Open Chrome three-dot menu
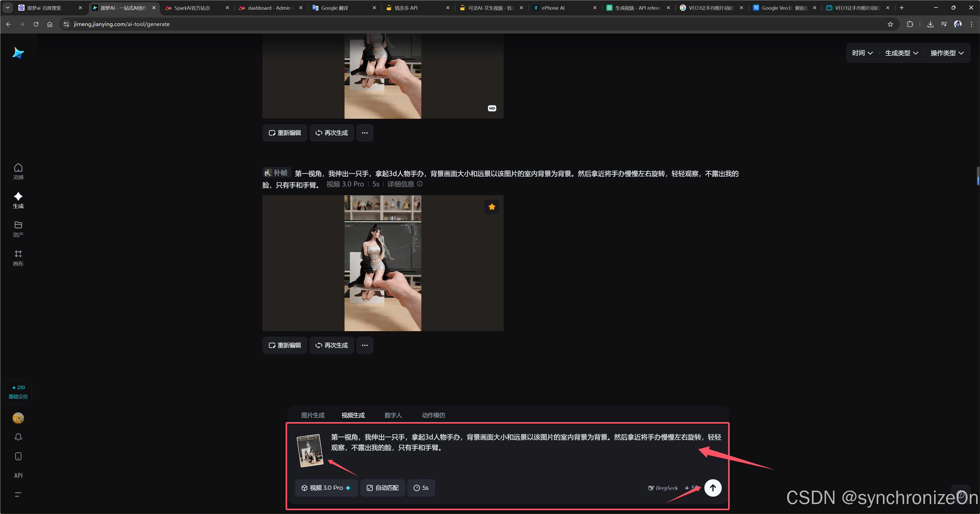The image size is (980, 514). coord(971,24)
